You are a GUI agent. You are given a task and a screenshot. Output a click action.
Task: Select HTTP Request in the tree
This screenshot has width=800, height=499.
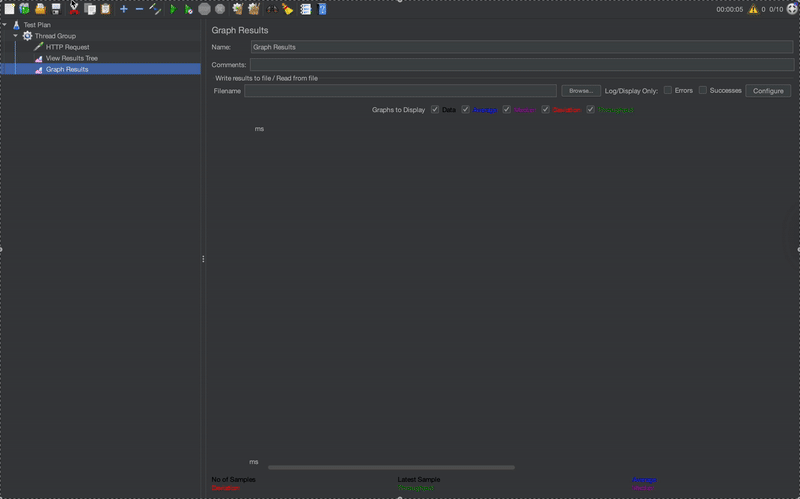tap(67, 47)
